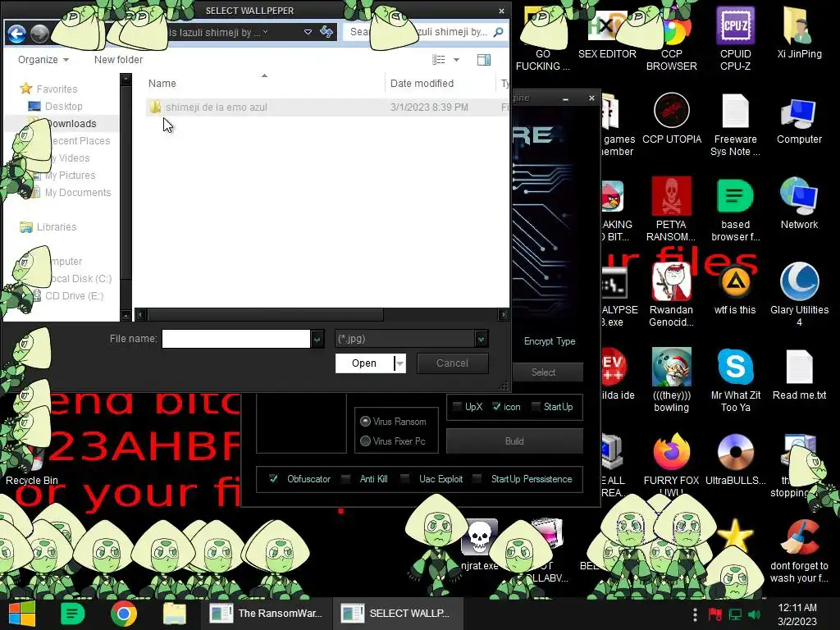Open address bar path dropdown arrow

[x=308, y=32]
